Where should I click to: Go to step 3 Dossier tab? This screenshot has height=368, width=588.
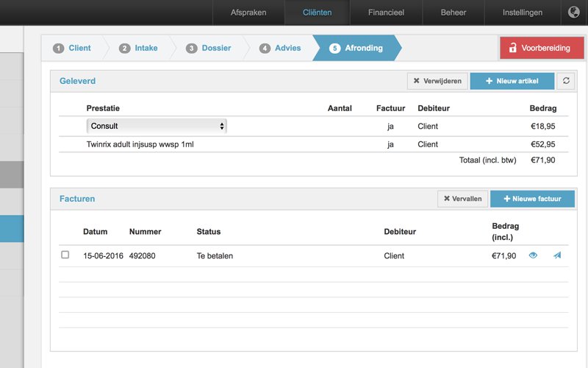208,48
